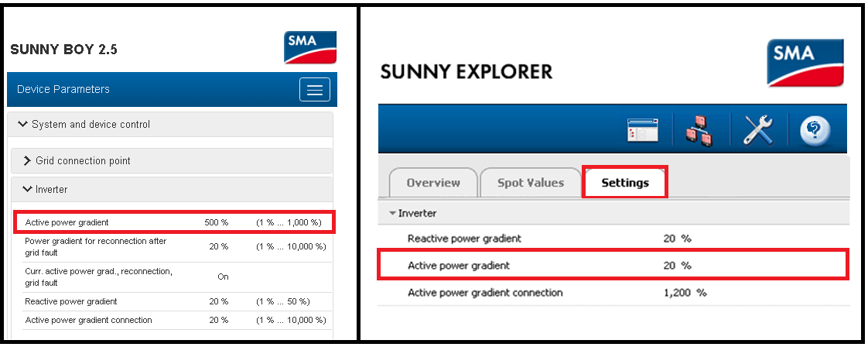Image resolution: width=868 pixels, height=347 pixels.
Task: Select the Settings tab
Action: 624,184
